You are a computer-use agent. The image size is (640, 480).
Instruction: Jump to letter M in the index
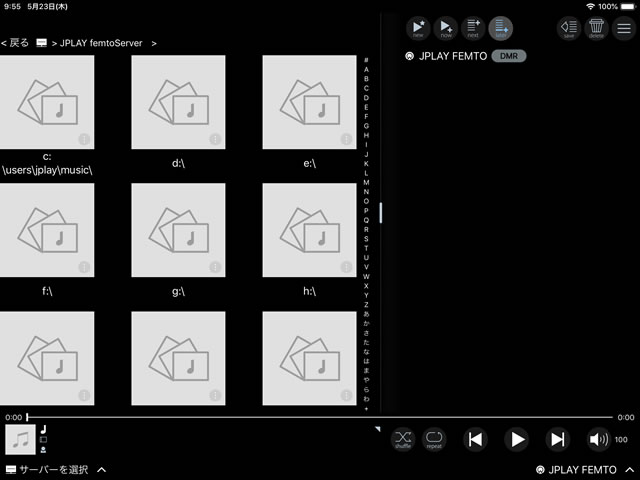(366, 182)
